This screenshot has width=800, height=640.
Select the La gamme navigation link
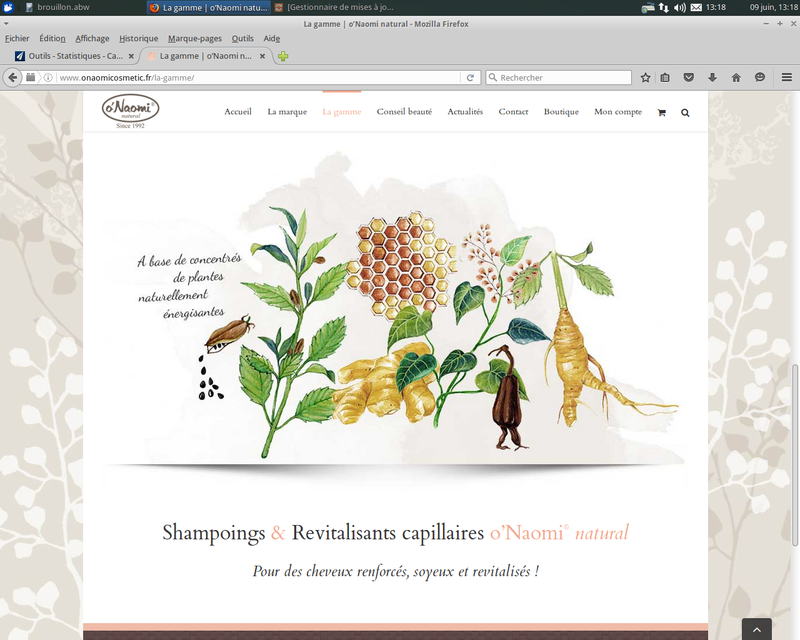342,112
